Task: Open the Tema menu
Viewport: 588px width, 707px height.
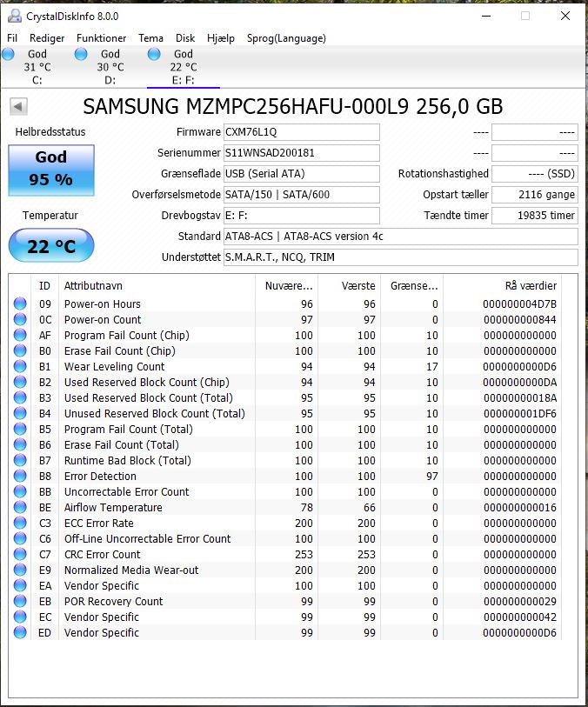Action: (150, 38)
